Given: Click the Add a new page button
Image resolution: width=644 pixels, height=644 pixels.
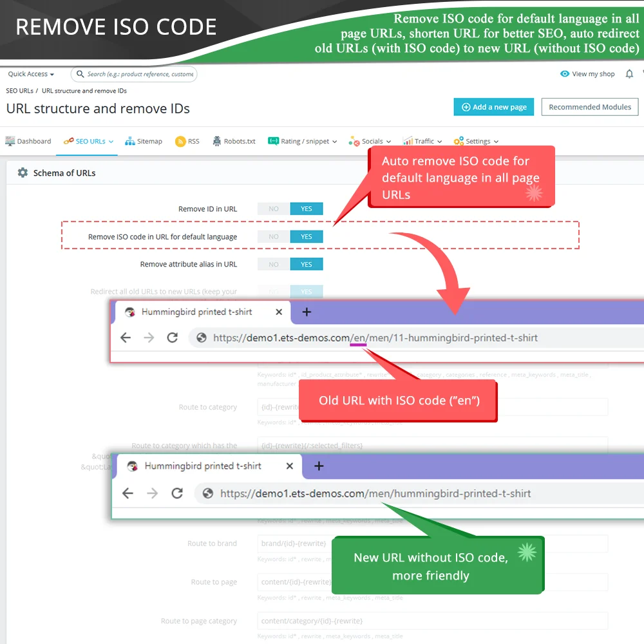Looking at the screenshot, I should pos(493,107).
